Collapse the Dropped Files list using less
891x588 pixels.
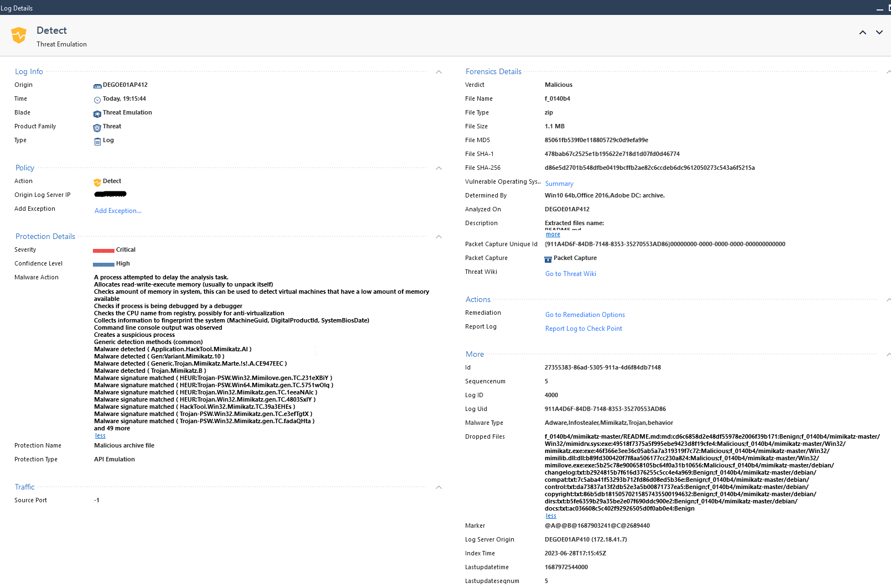(551, 516)
